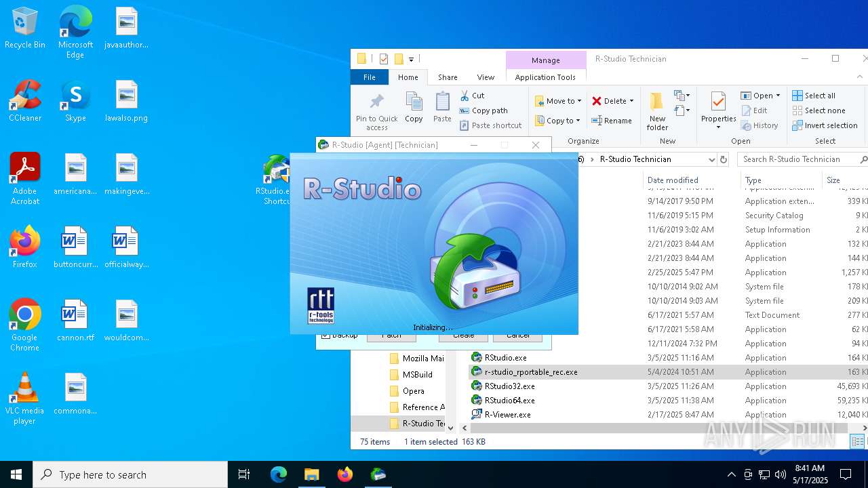Click Select none in the ribbon
The image size is (868, 488).
(819, 110)
